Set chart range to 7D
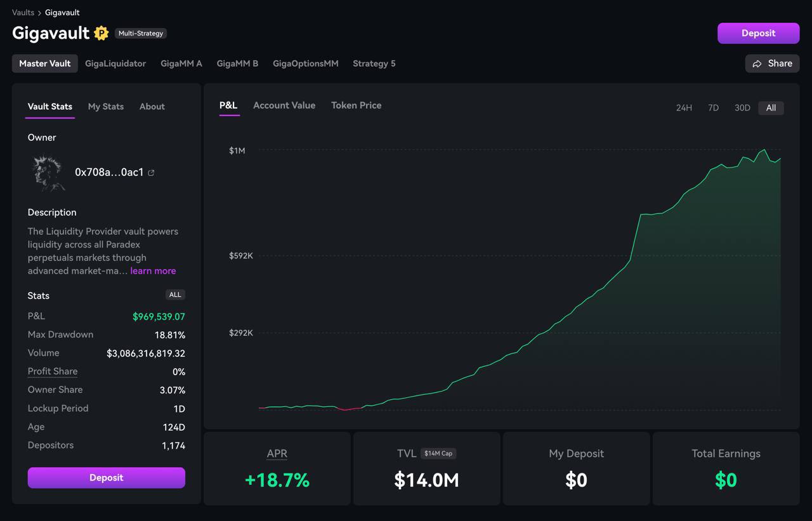This screenshot has height=521, width=812. tap(714, 108)
